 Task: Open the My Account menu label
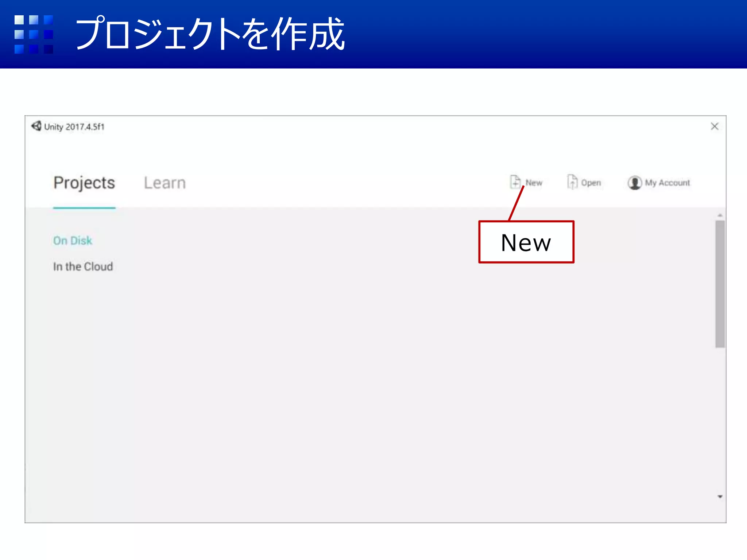pos(667,183)
